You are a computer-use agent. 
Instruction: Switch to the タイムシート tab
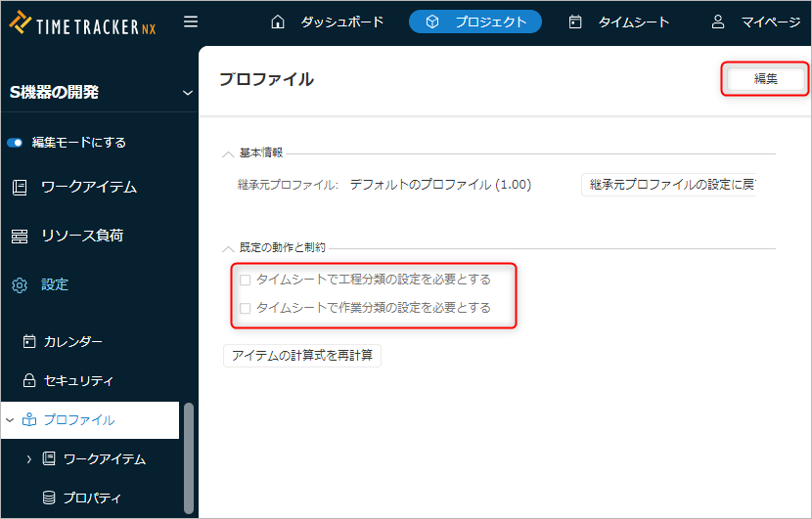(619, 22)
